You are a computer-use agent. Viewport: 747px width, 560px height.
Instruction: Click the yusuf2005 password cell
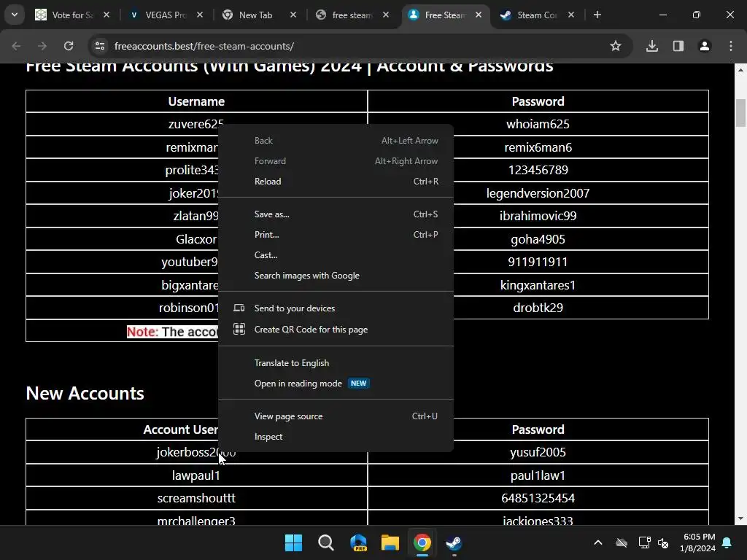tap(538, 452)
